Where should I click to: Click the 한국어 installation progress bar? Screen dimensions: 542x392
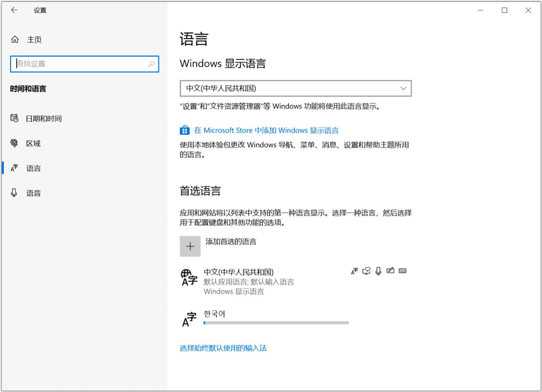click(276, 323)
